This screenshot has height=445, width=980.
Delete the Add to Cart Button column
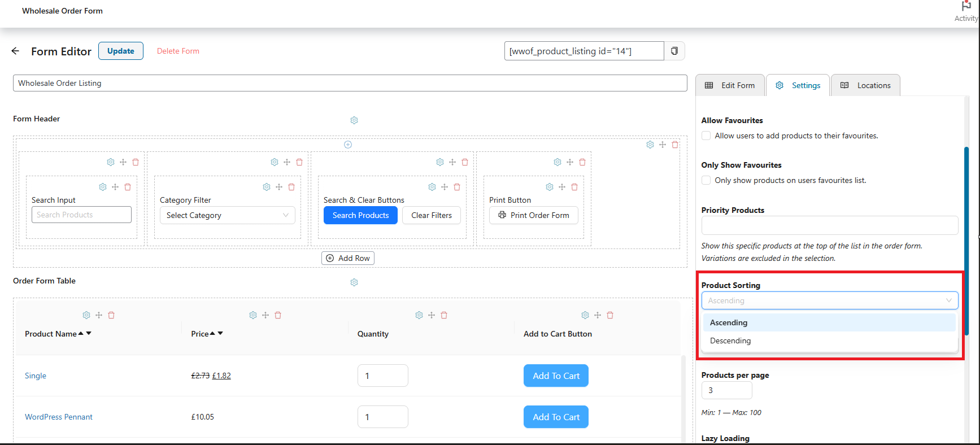610,315
